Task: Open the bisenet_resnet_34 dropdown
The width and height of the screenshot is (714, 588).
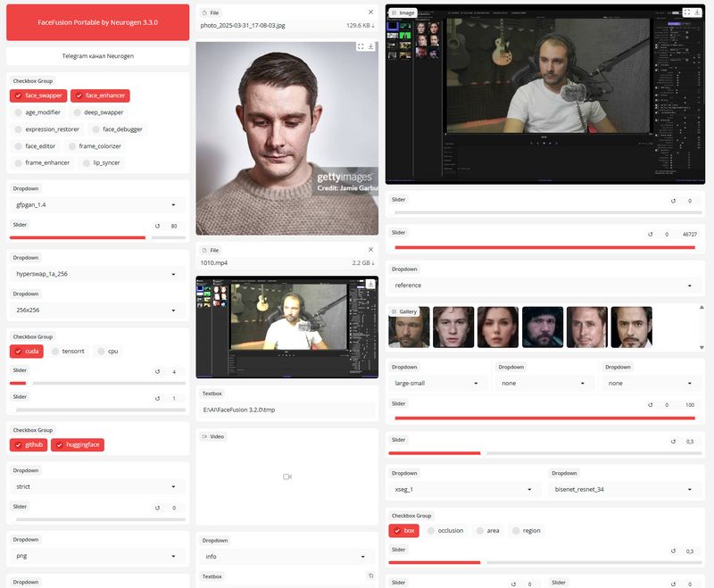Action: tap(622, 490)
